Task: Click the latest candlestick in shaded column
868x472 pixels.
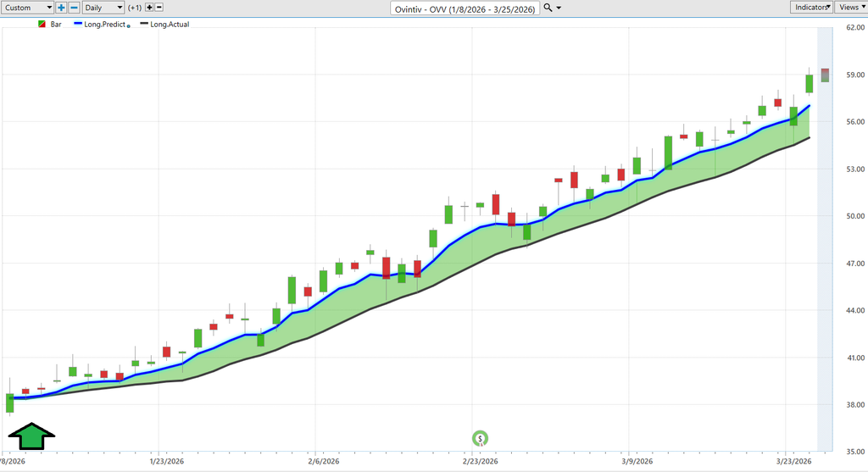Action: coord(825,75)
